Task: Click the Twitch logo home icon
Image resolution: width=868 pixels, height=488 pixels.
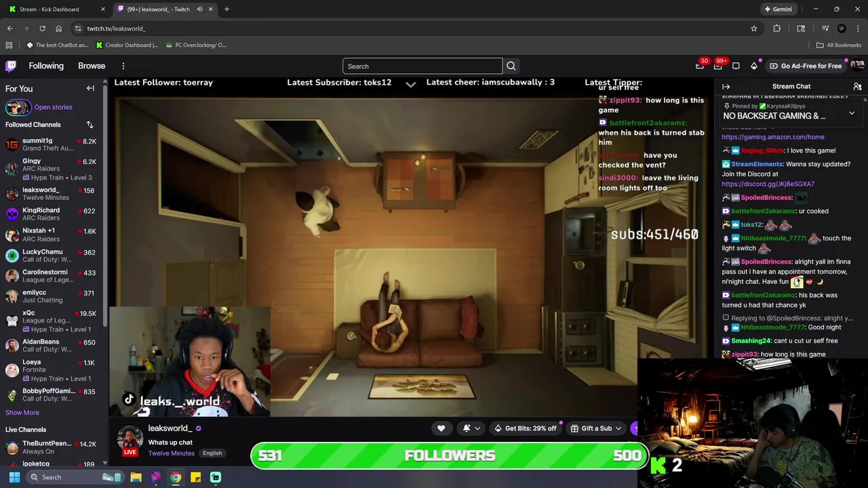Action: (11, 66)
